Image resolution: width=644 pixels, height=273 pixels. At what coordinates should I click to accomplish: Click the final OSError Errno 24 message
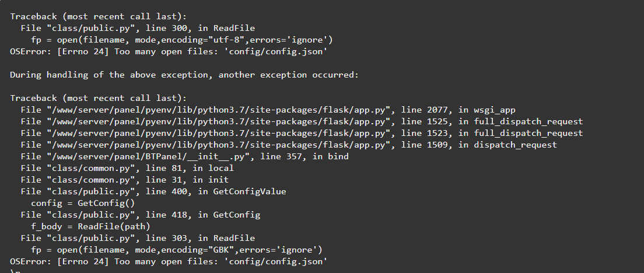168,261
